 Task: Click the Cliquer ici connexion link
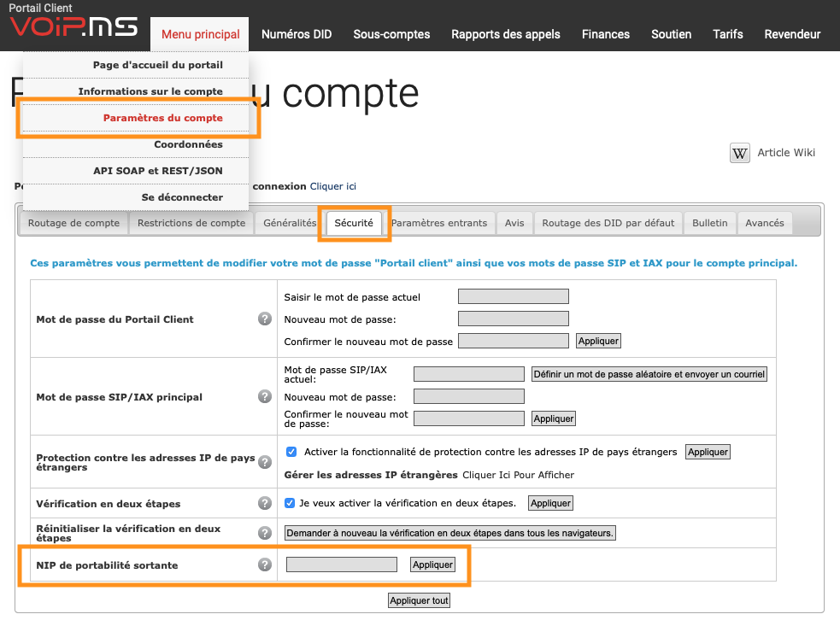pos(332,186)
